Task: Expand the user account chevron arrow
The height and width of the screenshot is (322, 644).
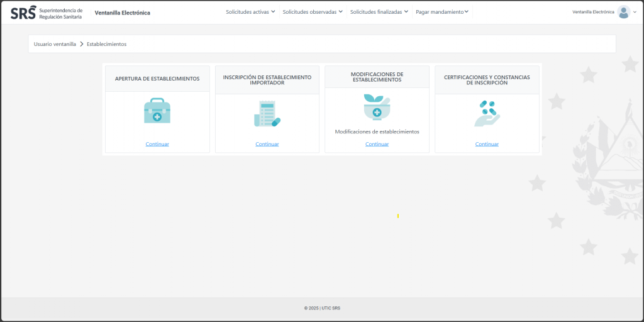Action: coord(635,13)
